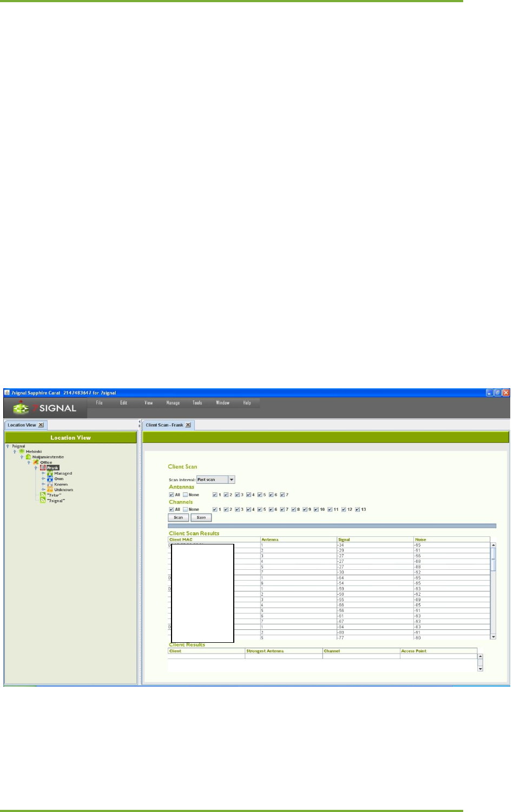The image size is (520, 812).
Task: Uncheck antenna 7 checkbox
Action: pos(282,495)
